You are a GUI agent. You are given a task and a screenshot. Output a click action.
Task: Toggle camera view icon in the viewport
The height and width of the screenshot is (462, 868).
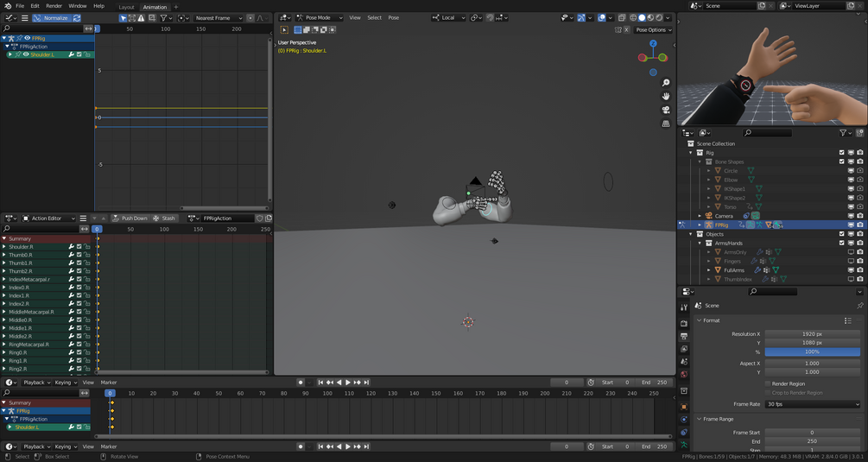click(x=666, y=110)
